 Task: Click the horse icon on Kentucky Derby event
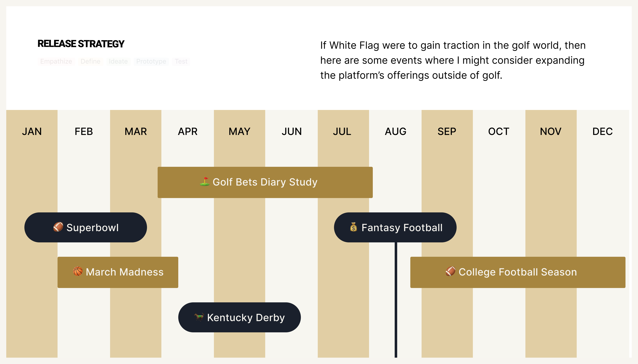click(197, 317)
